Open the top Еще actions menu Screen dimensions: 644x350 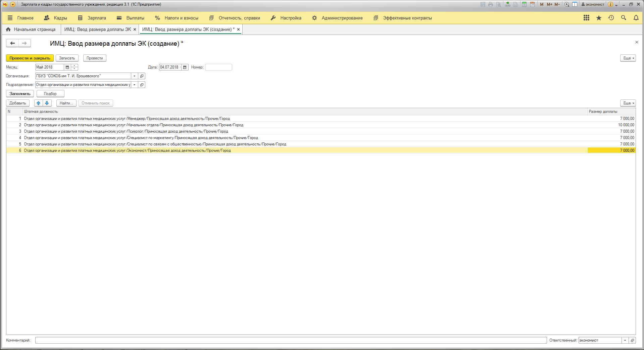point(628,58)
